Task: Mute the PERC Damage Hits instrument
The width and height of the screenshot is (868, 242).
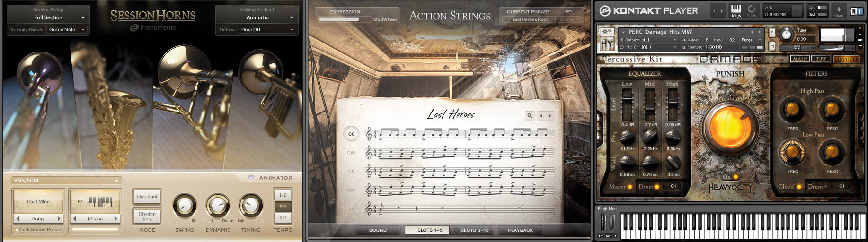Action: point(772,46)
